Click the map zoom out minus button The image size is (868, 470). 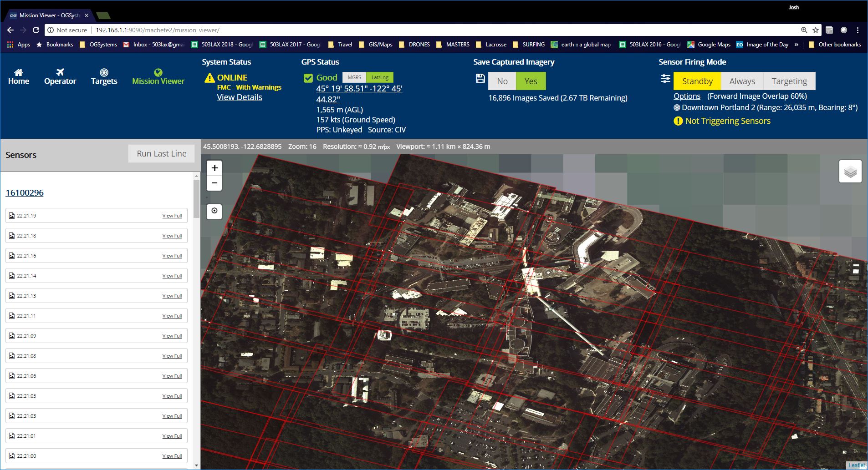click(214, 183)
